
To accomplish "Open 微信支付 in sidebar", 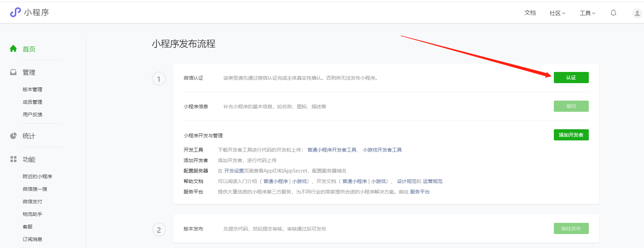I will tap(32, 202).
